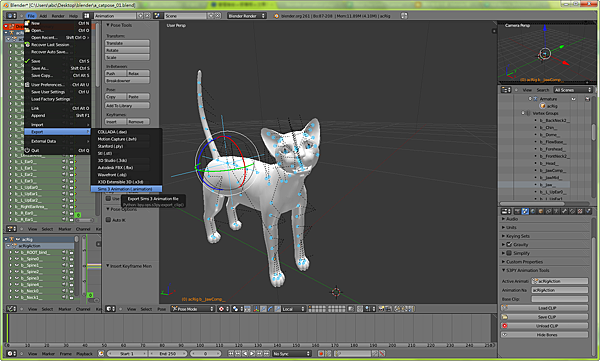The height and width of the screenshot is (361, 600).
Task: Click the Render properties tab icon
Action: (x=517, y=211)
